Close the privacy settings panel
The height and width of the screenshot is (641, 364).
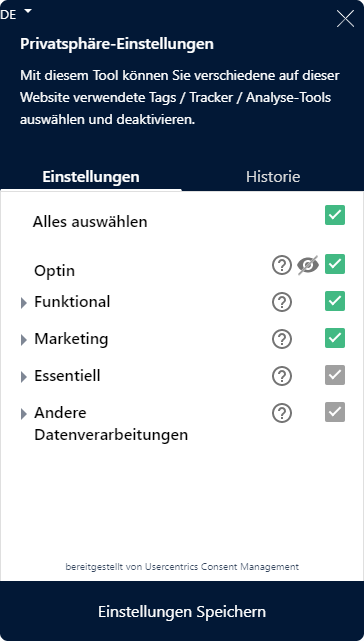click(x=345, y=19)
